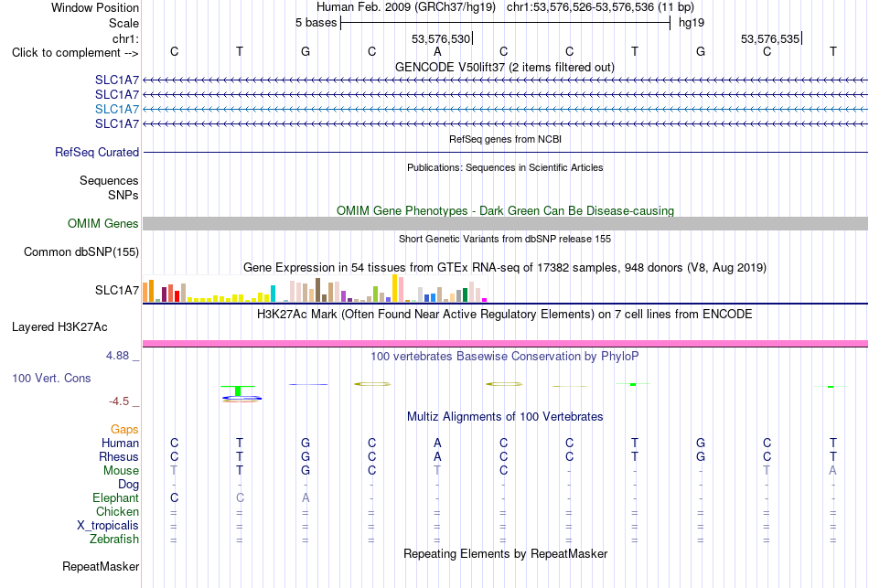The height and width of the screenshot is (588, 869).
Task: Open the RefSeq Curated track label
Action: click(x=97, y=152)
